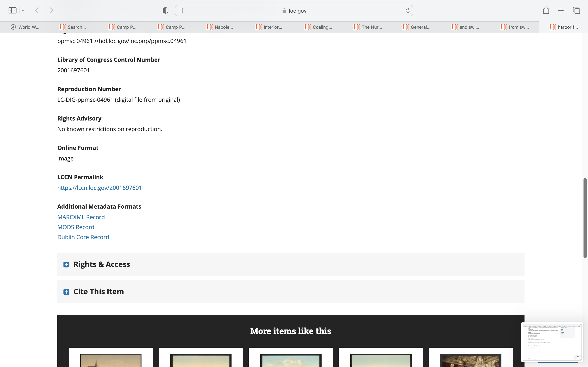Open the sidebar options dropdown chevron
This screenshot has width=588, height=367.
click(x=23, y=10)
